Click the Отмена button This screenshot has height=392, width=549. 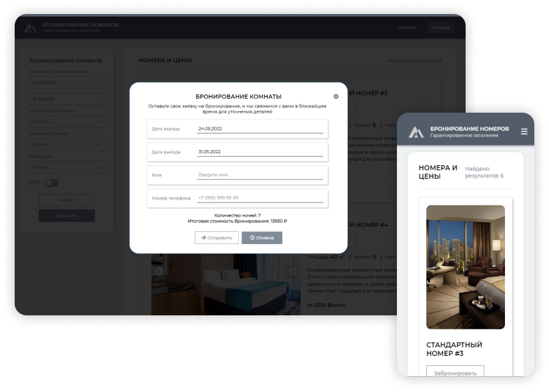pos(261,237)
